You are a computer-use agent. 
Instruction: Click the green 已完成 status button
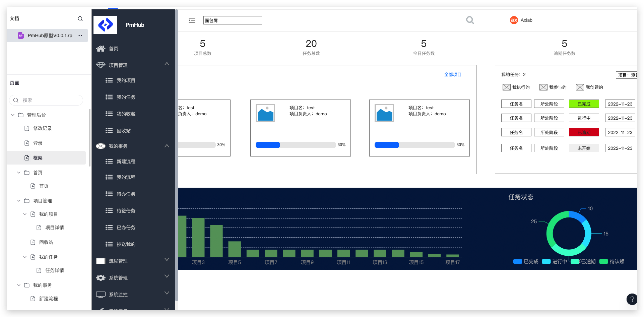584,104
